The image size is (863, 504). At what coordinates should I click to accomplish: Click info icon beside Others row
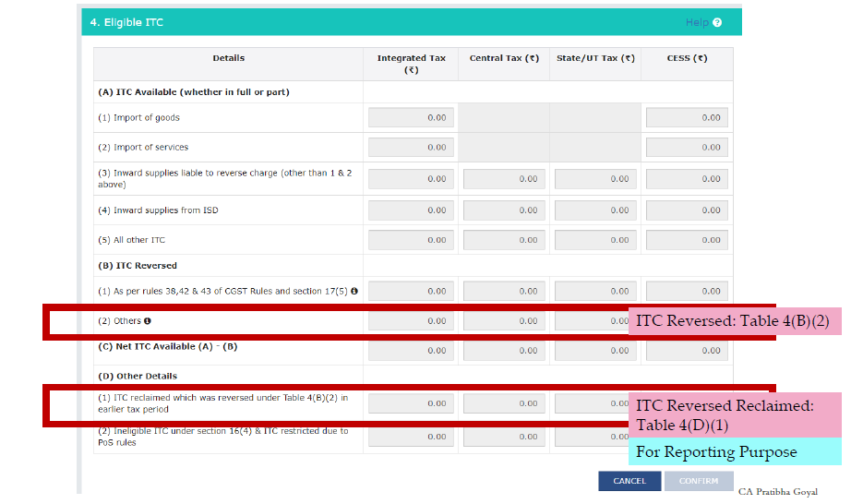click(148, 321)
